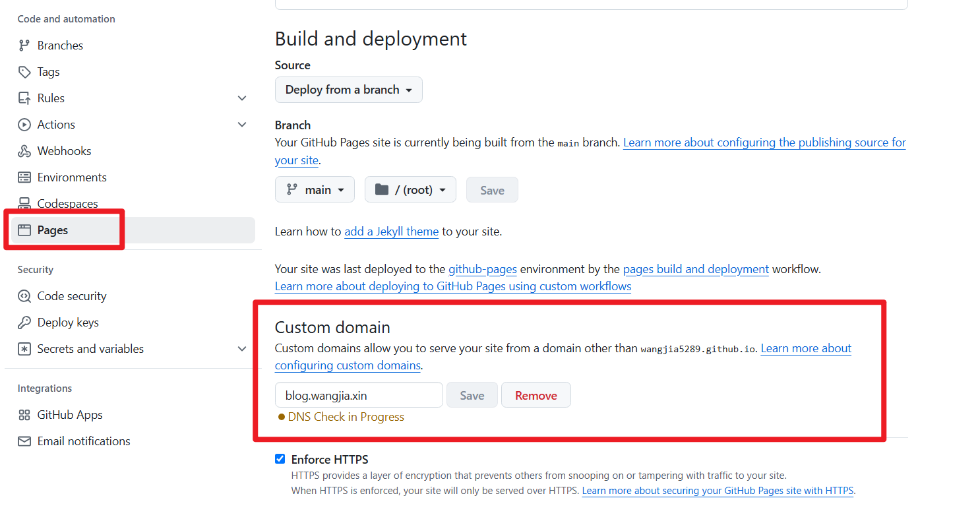Click the Deploy keys key icon
The image size is (980, 527).
(x=24, y=323)
